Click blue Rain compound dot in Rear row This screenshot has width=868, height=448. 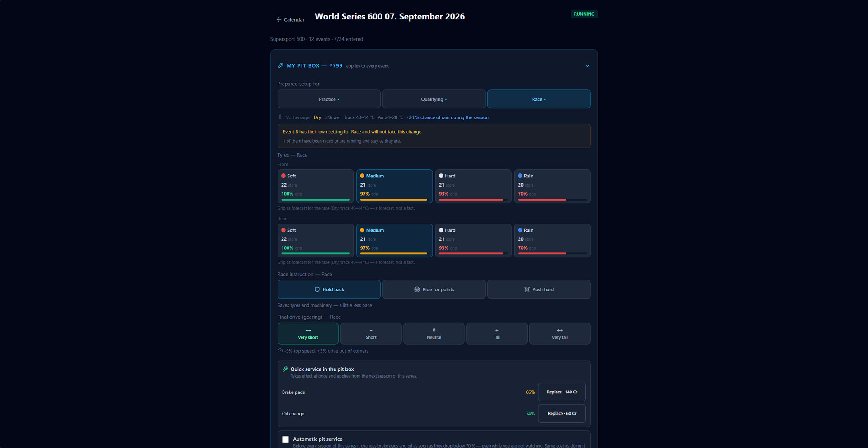pos(520,230)
